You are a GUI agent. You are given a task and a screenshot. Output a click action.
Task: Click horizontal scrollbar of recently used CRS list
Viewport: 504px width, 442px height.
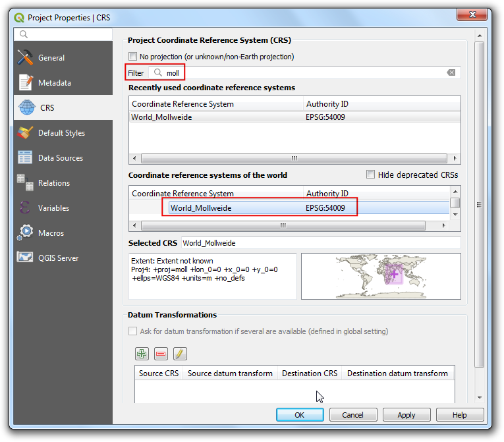(294, 158)
